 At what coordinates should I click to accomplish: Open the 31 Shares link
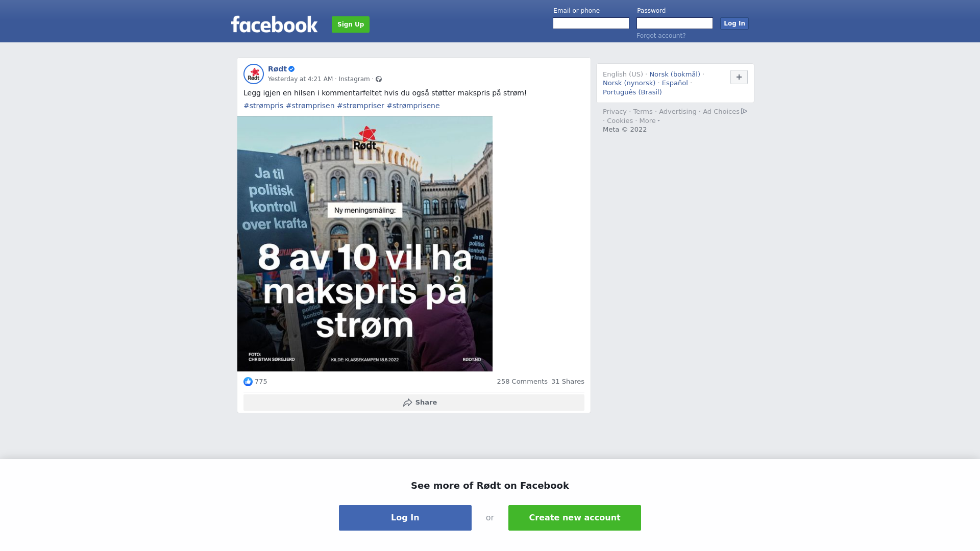click(568, 382)
